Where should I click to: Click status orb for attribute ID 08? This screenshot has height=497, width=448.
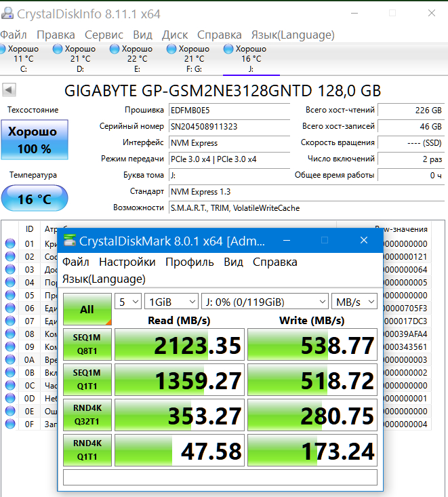[10, 334]
